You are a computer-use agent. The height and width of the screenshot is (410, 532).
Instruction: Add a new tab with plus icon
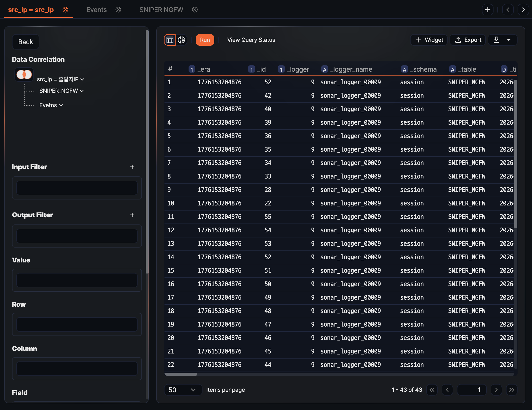pos(488,10)
